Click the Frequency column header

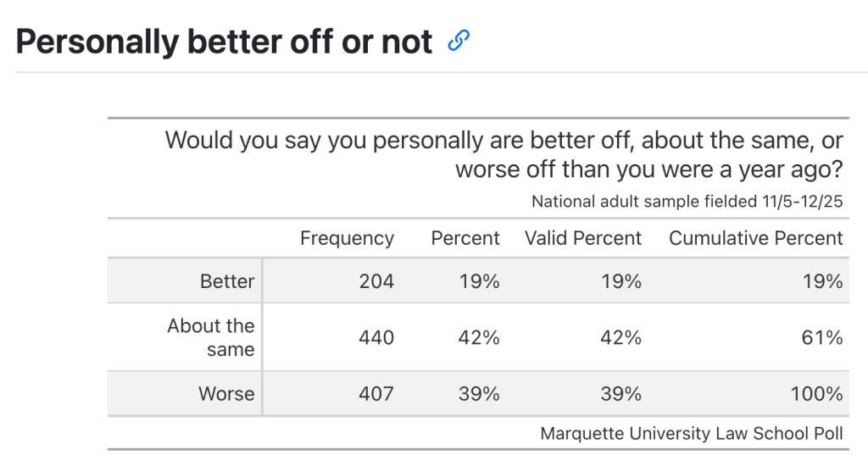coord(347,238)
